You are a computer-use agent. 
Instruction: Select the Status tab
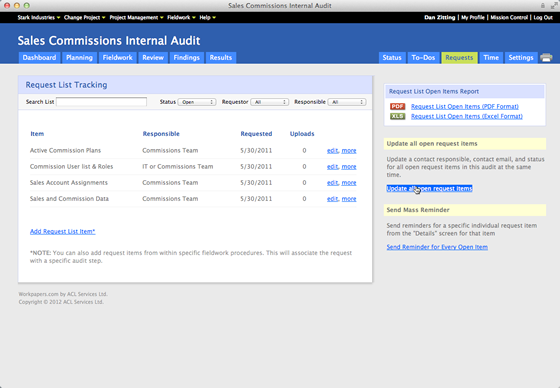click(x=392, y=58)
